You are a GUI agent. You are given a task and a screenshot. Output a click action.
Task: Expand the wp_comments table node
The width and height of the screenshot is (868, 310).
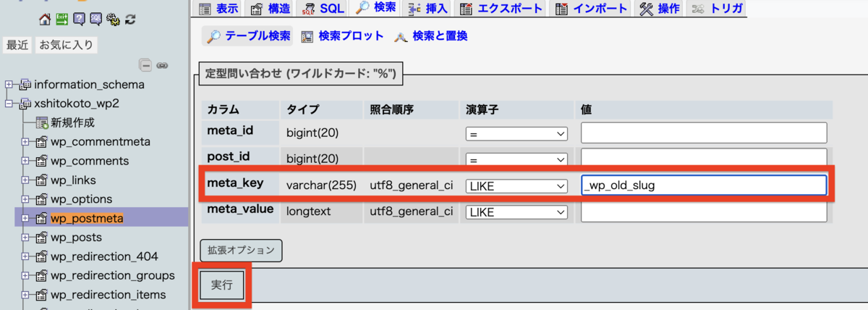(x=25, y=161)
